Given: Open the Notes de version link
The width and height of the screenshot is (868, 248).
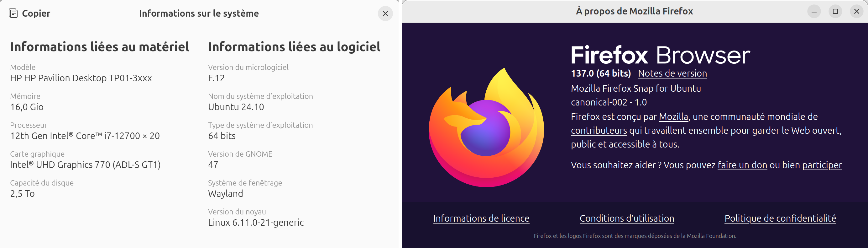Looking at the screenshot, I should click(x=672, y=73).
